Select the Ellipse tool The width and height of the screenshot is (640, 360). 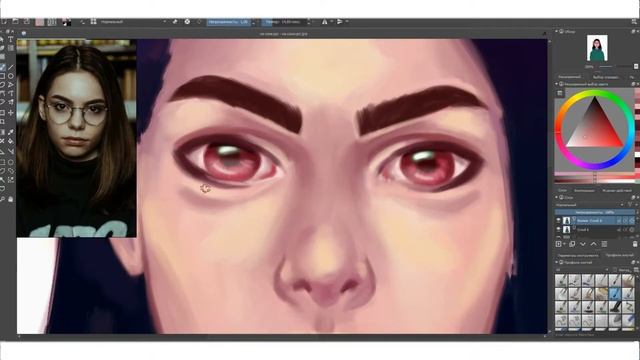11,76
